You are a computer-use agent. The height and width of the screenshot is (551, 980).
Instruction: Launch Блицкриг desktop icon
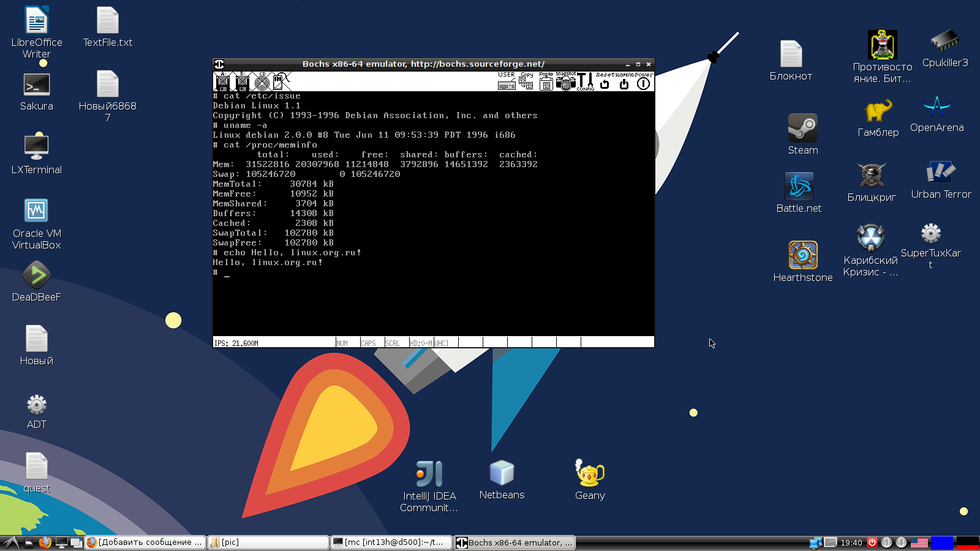(x=872, y=182)
